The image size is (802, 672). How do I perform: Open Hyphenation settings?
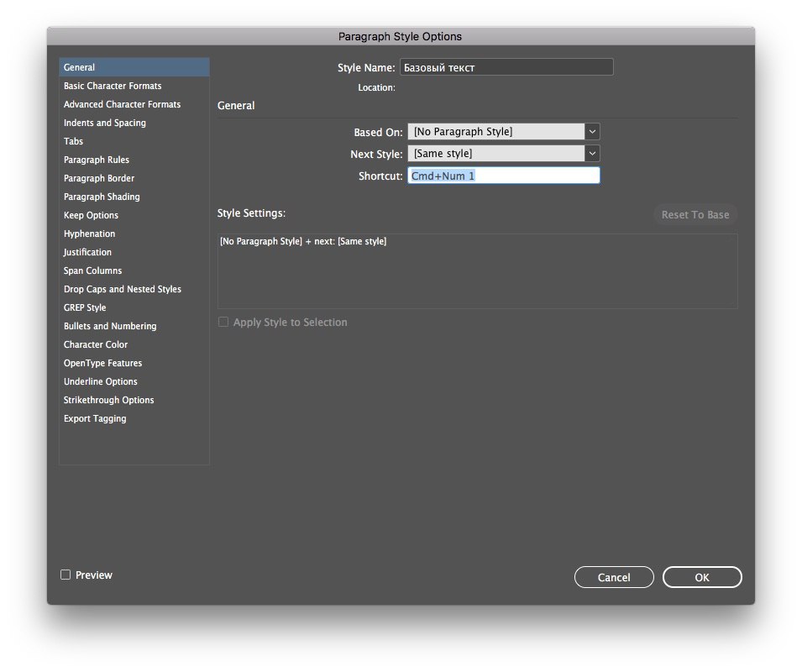(134, 234)
